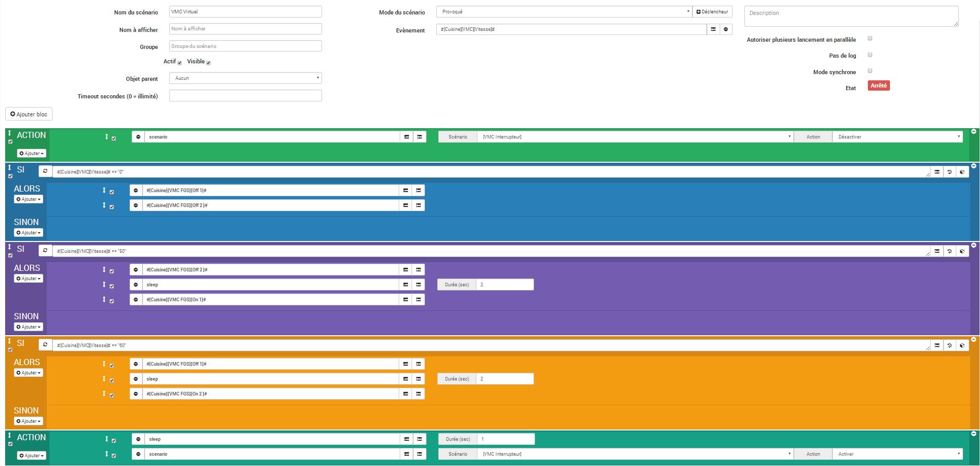980x466 pixels.
Task: Click the Arrêté state label
Action: pyautogui.click(x=879, y=85)
